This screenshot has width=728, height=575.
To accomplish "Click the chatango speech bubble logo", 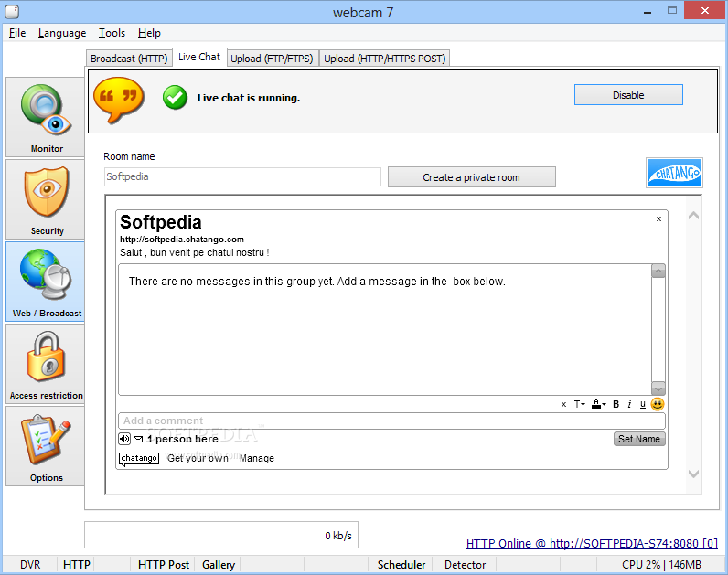I will pyautogui.click(x=139, y=459).
